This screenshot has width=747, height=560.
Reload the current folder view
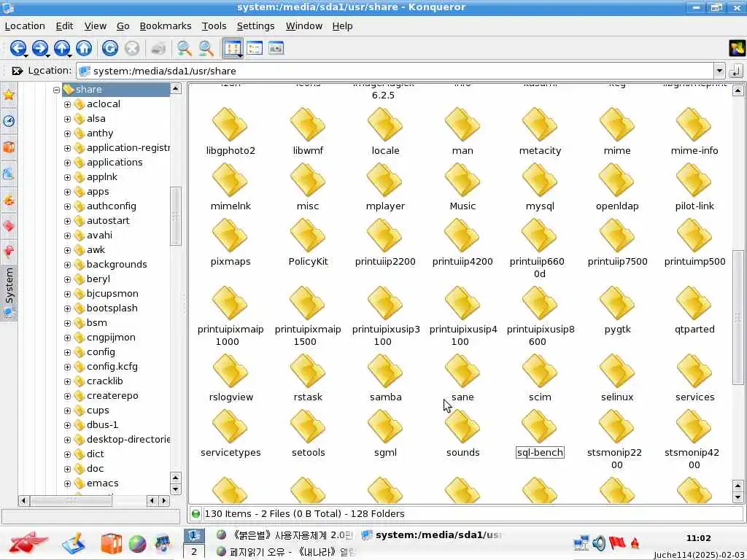click(x=110, y=48)
